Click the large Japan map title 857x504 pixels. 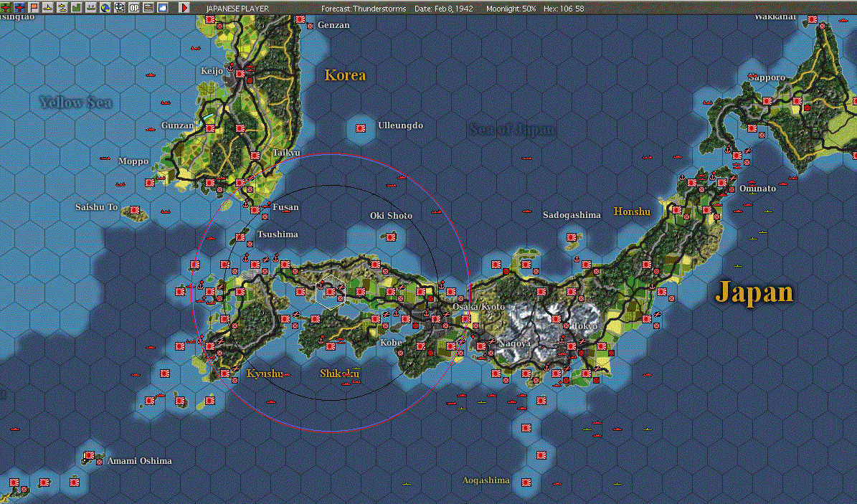754,292
